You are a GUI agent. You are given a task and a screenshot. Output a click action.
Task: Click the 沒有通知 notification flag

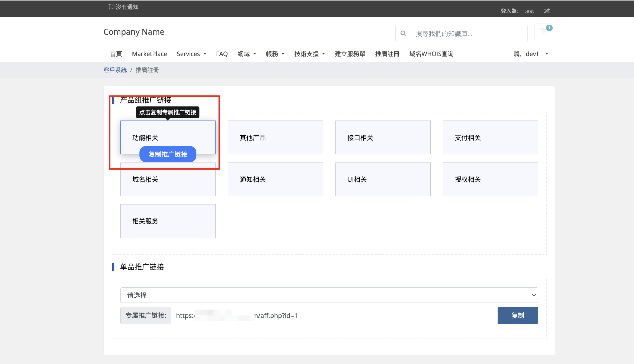pyautogui.click(x=123, y=7)
